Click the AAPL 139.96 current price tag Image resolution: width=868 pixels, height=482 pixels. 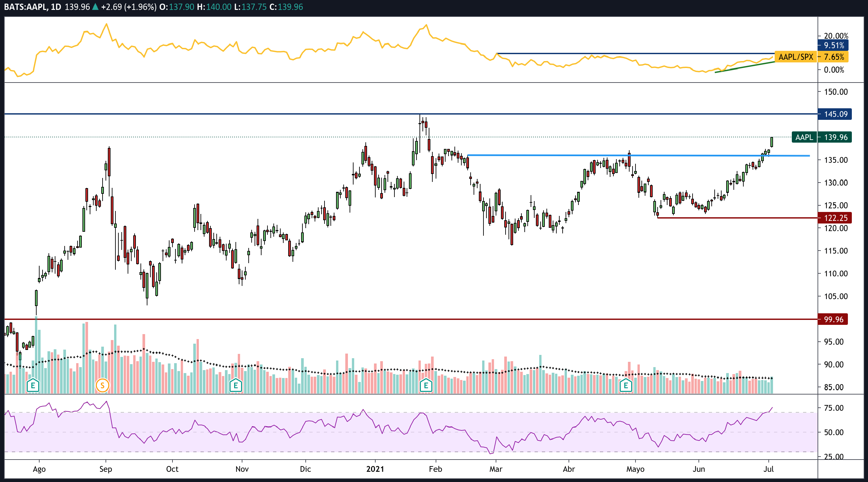(821, 137)
